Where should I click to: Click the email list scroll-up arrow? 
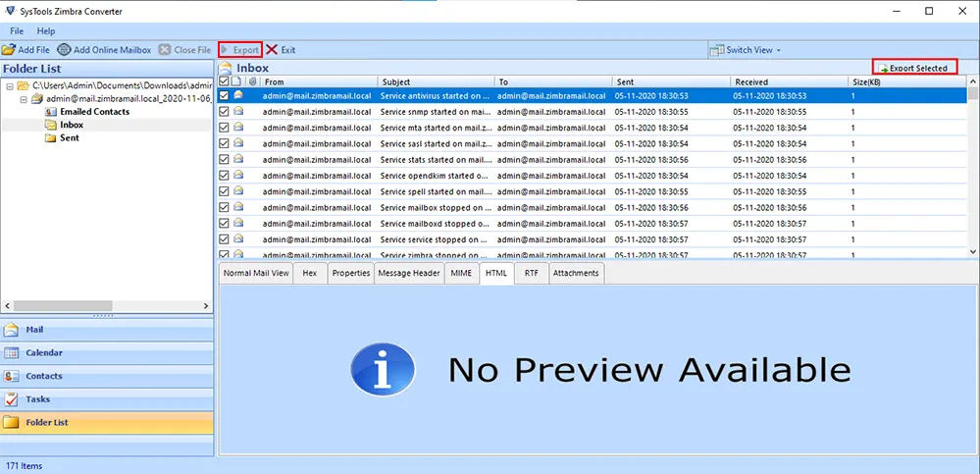973,81
